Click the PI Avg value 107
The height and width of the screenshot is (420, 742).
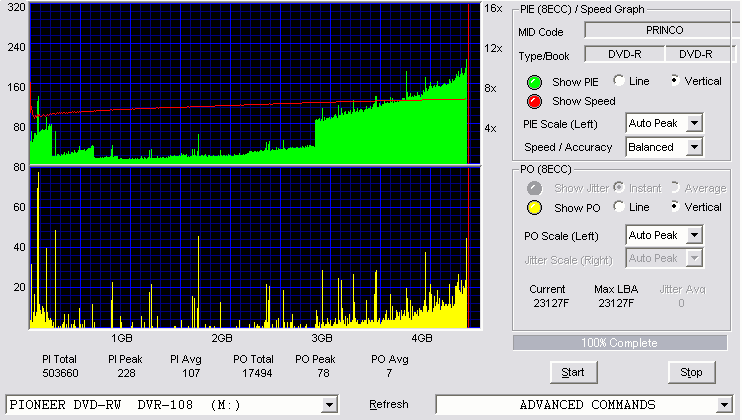click(191, 373)
